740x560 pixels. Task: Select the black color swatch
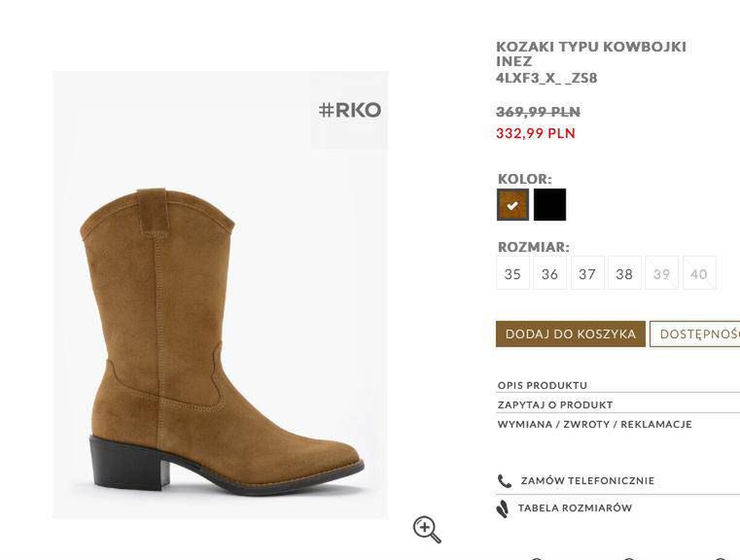click(x=549, y=205)
